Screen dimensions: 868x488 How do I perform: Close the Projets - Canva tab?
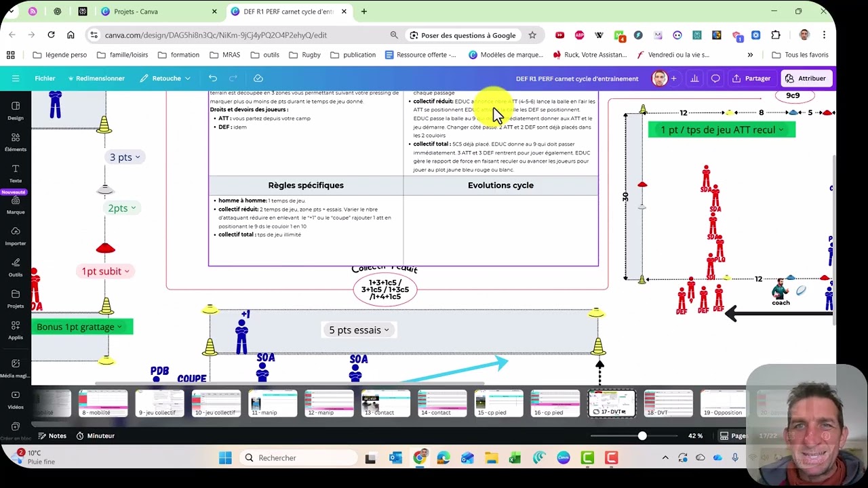tap(214, 12)
